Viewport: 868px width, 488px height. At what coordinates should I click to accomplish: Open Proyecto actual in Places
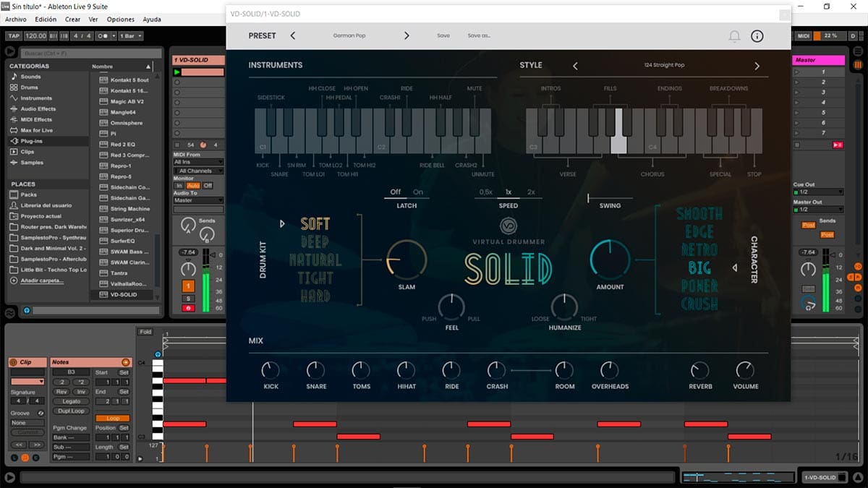(x=41, y=216)
